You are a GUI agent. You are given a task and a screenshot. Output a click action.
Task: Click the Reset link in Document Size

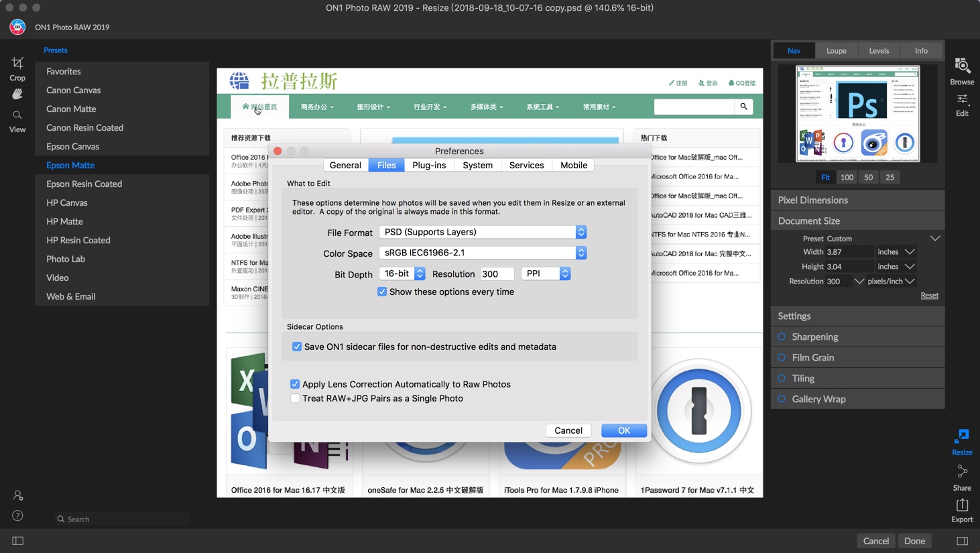pyautogui.click(x=929, y=296)
